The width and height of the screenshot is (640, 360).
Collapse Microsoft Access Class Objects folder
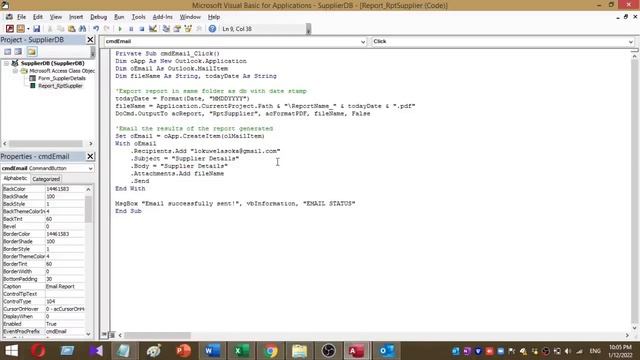[x=15, y=71]
